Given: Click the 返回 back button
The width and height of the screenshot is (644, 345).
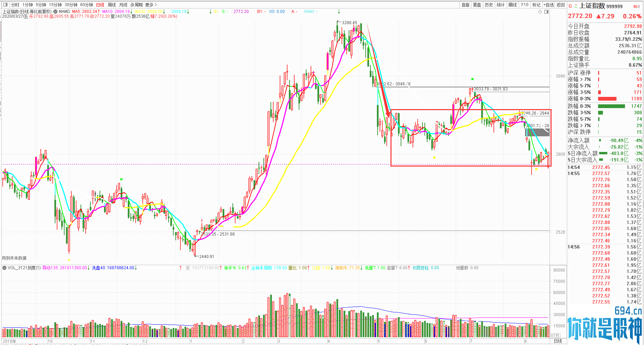Looking at the screenshot, I should click(x=560, y=5).
